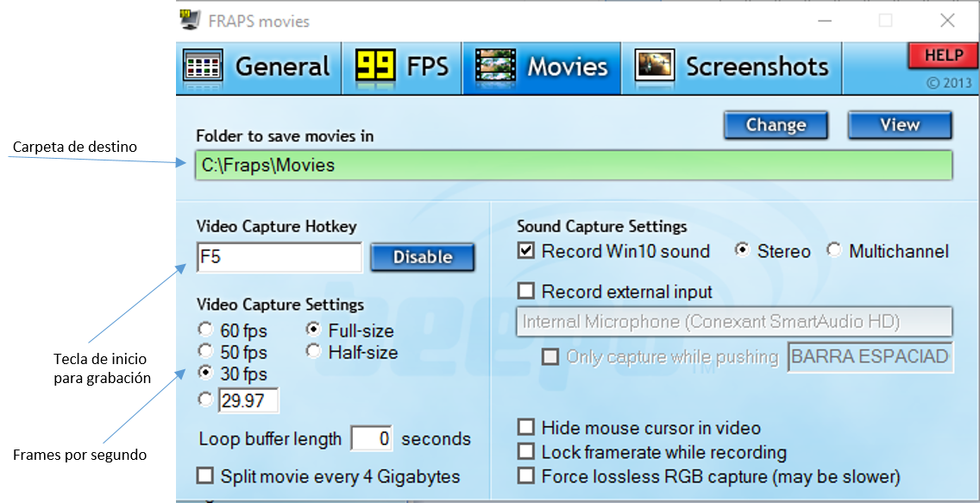The width and height of the screenshot is (980, 503).
Task: Check Split movie every 4 Gigabytes
Action: [205, 476]
